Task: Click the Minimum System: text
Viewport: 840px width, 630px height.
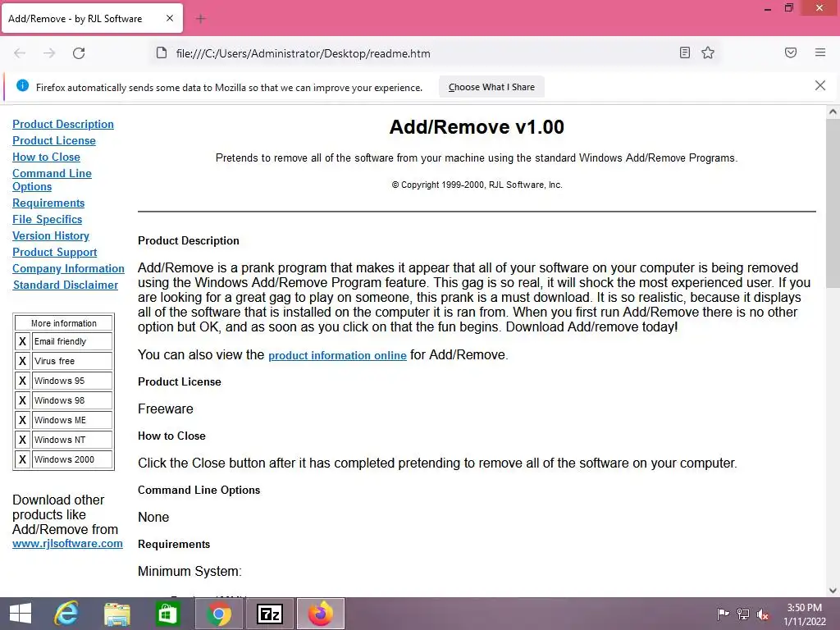Action: pos(189,571)
